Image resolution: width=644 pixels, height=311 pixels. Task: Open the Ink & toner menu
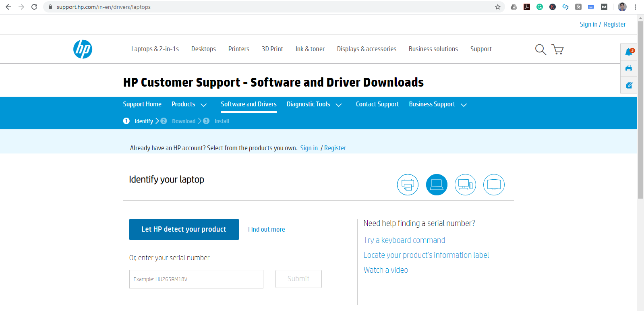tap(310, 49)
